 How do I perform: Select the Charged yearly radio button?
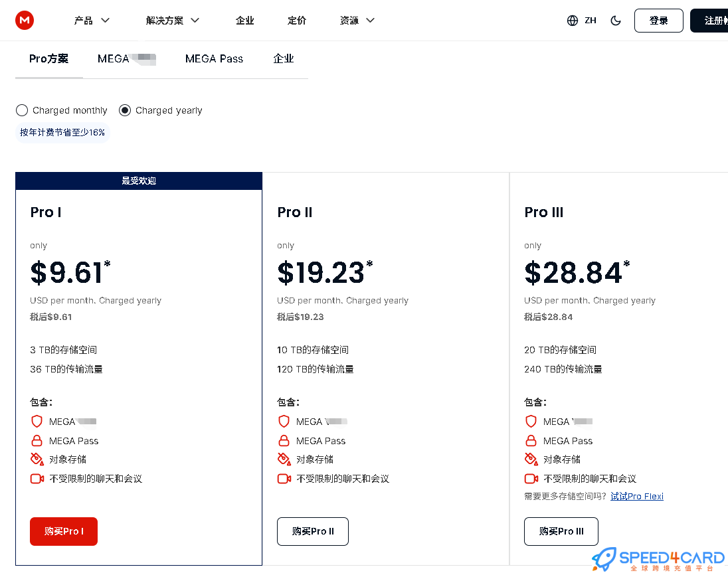click(125, 110)
